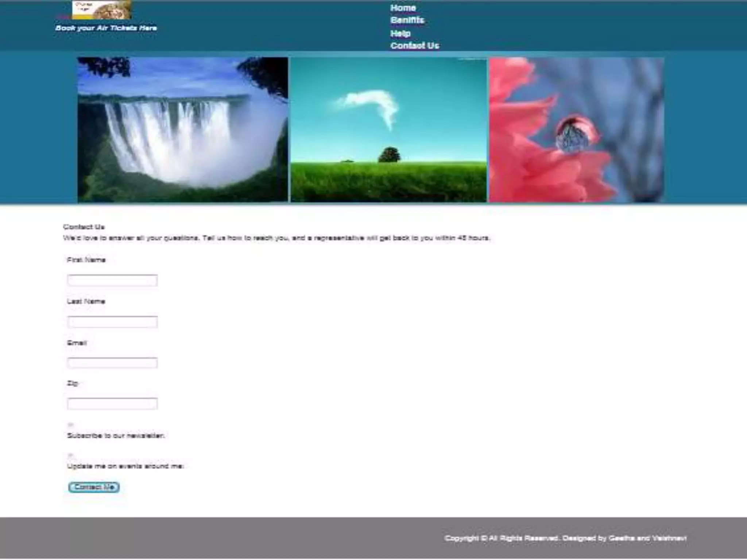Focus the First Name input field
The image size is (747, 560).
[x=112, y=280]
